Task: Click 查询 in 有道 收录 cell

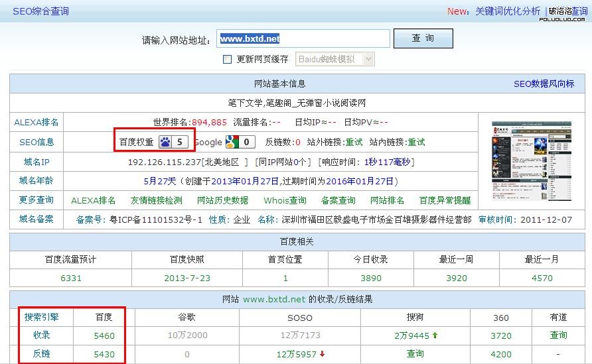Action: point(558,335)
